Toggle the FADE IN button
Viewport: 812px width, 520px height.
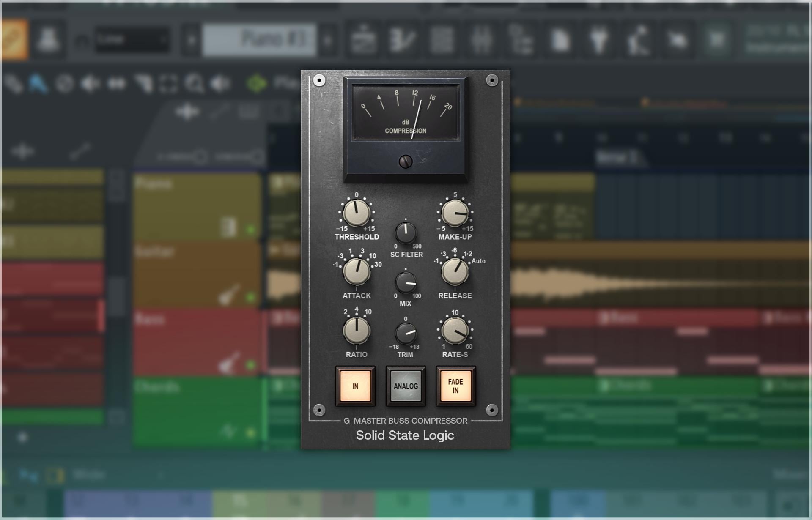(455, 386)
